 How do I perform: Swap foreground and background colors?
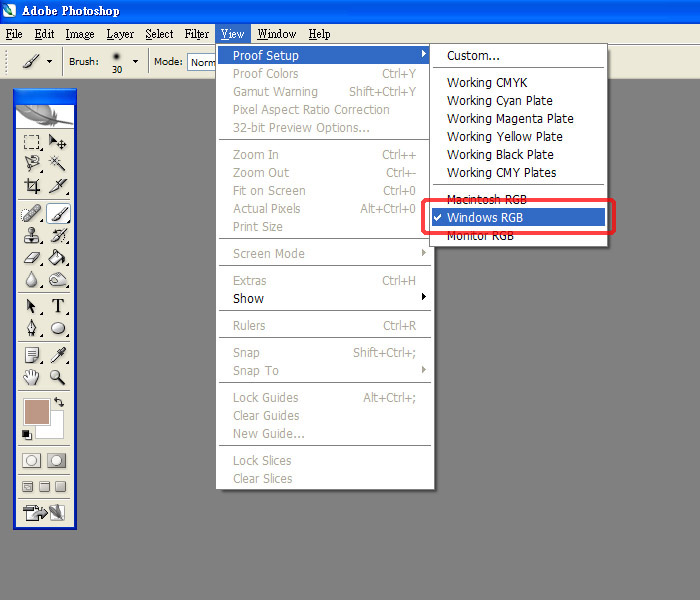[58, 402]
